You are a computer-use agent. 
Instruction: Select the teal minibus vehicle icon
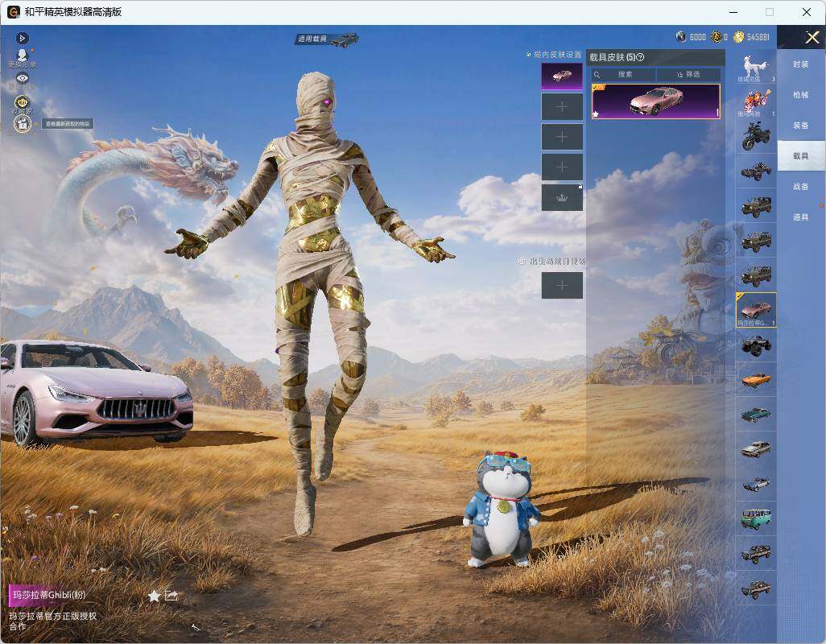pos(756,518)
